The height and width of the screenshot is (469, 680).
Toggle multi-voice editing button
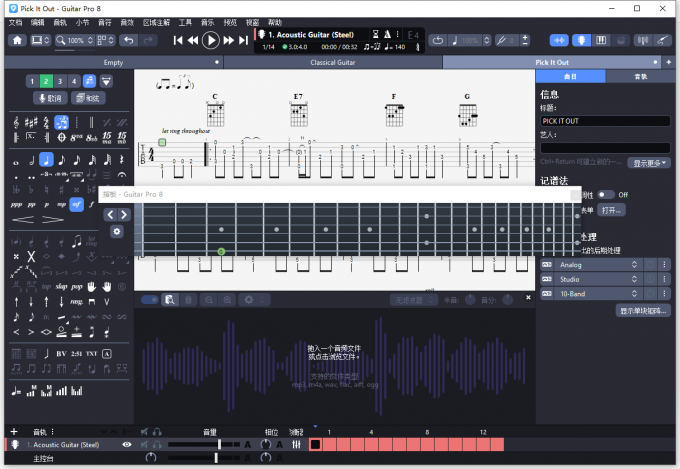89,81
